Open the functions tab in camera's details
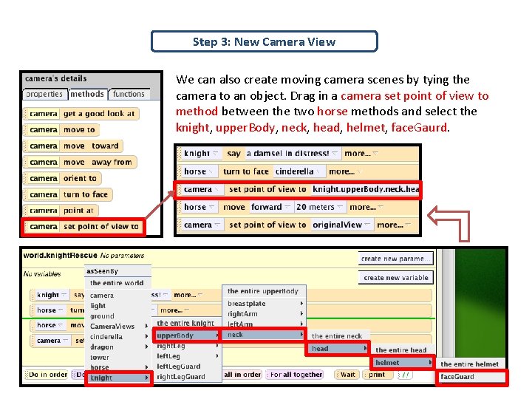This screenshot has width=532, height=399. click(129, 94)
